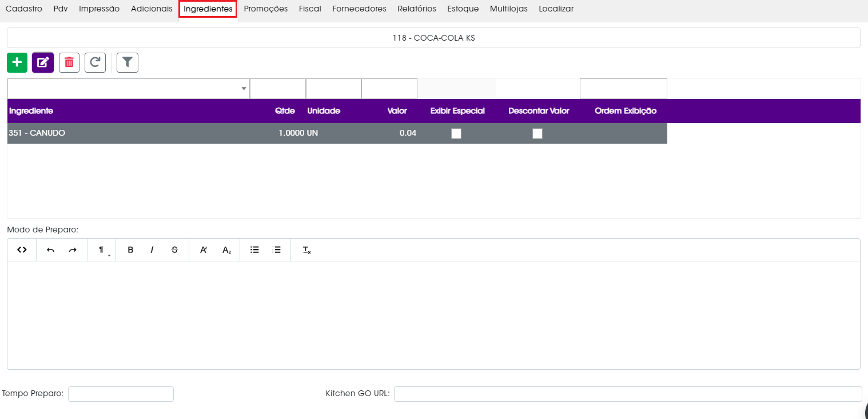Toggle italic formatting
This screenshot has height=419, width=868.
click(152, 250)
